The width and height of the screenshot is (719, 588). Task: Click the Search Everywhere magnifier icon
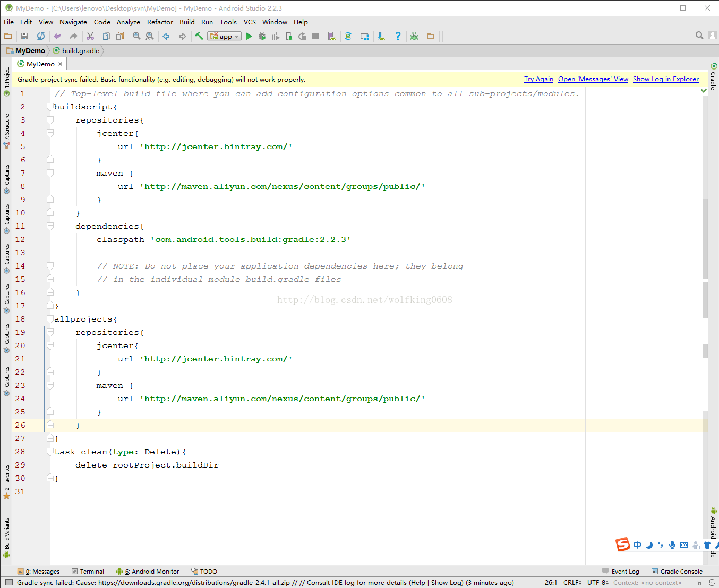[x=699, y=36]
